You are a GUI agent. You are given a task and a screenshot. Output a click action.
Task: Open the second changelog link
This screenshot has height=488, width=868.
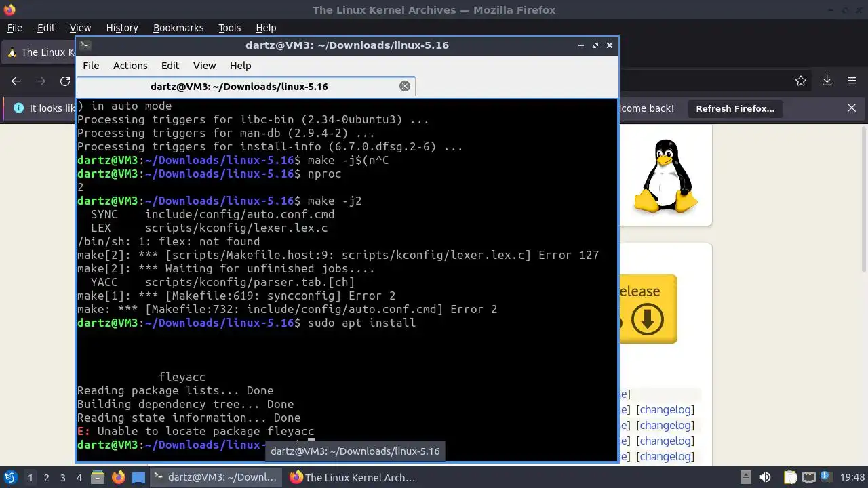pyautogui.click(x=665, y=426)
